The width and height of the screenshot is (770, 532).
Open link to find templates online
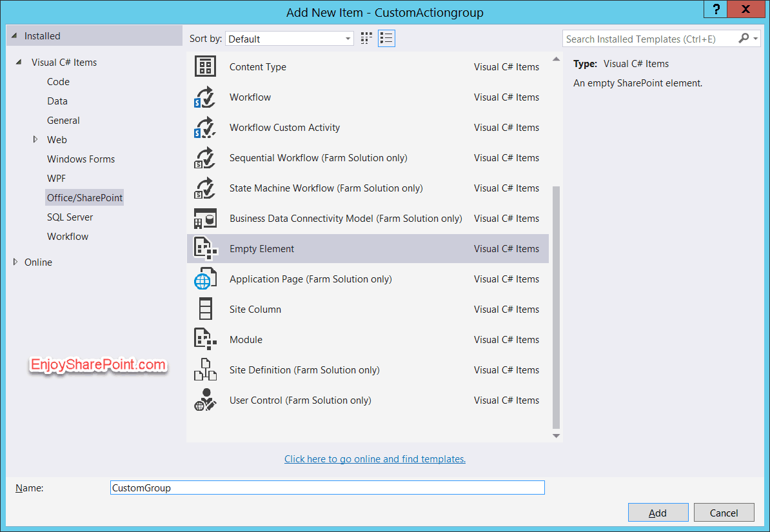click(x=375, y=458)
